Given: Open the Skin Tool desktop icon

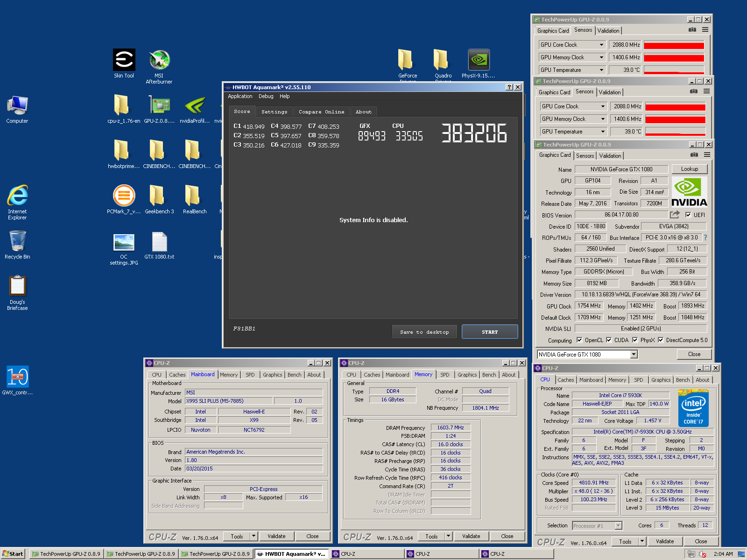Looking at the screenshot, I should pos(124,63).
